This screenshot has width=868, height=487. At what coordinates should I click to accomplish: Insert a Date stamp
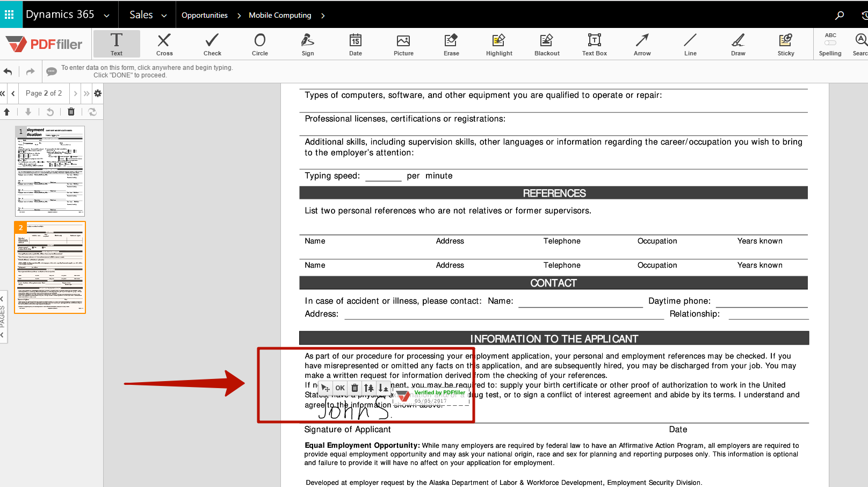click(356, 44)
